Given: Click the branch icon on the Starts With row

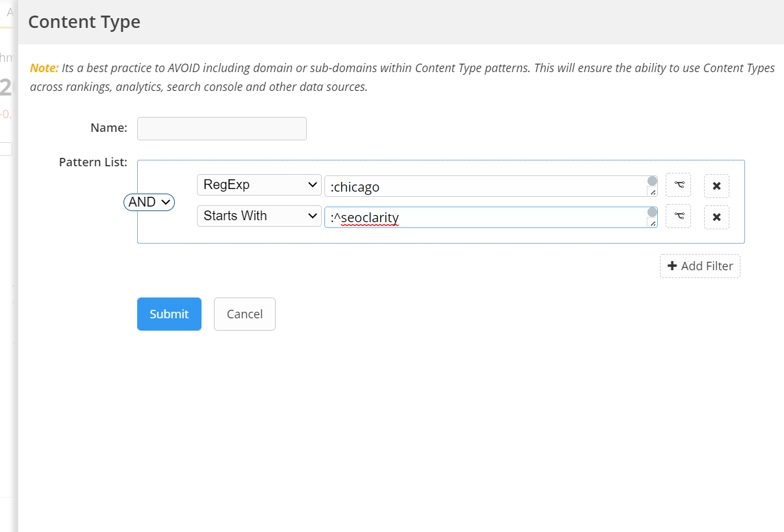Looking at the screenshot, I should tap(678, 216).
